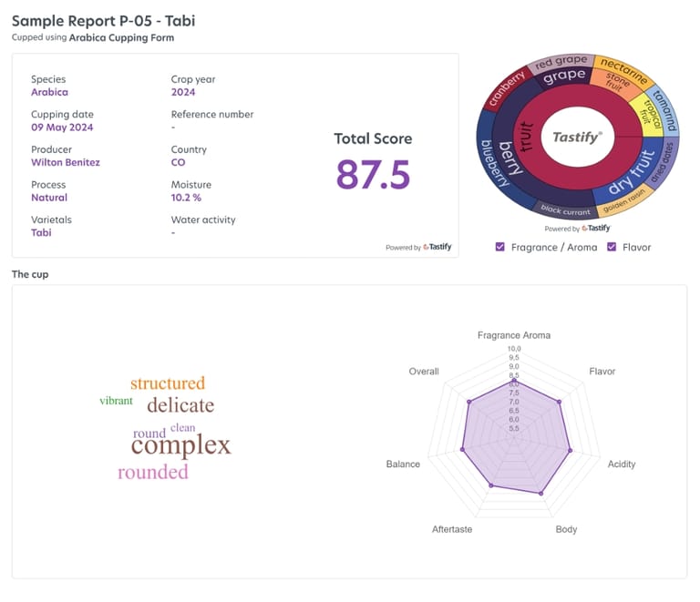
Task: Click the dry fruit section of the wheel
Action: 631,173
